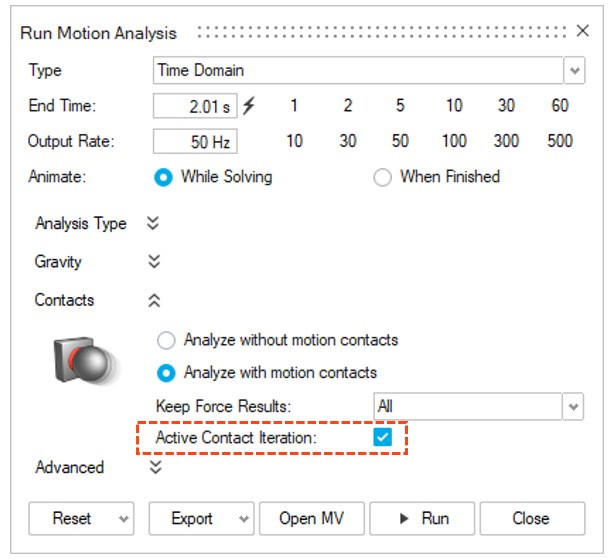
Task: Click the Open MV button
Action: tap(311, 518)
